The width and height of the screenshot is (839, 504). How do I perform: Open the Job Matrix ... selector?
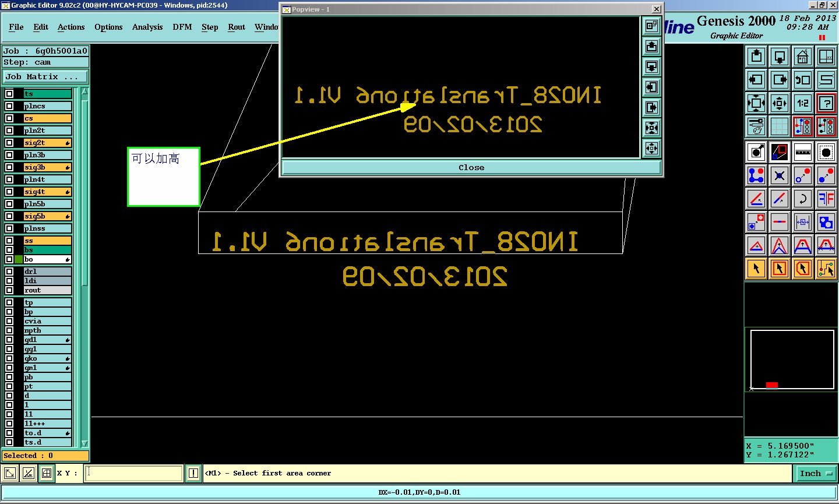coord(45,76)
